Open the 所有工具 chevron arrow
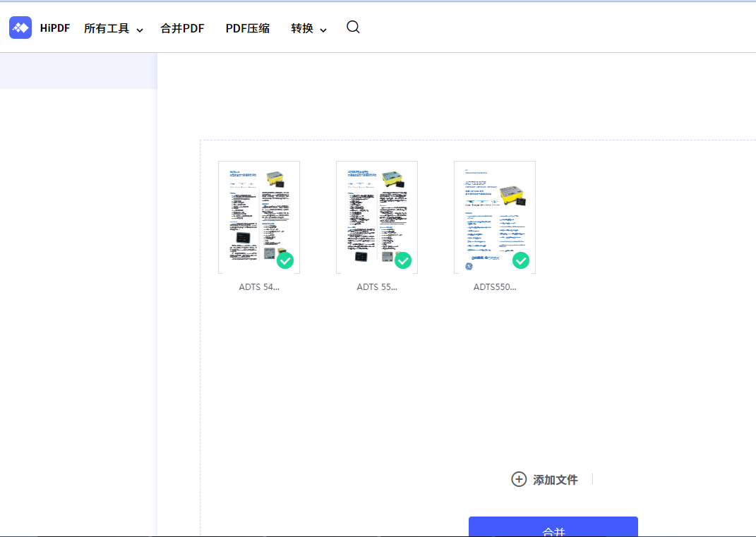 [140, 30]
